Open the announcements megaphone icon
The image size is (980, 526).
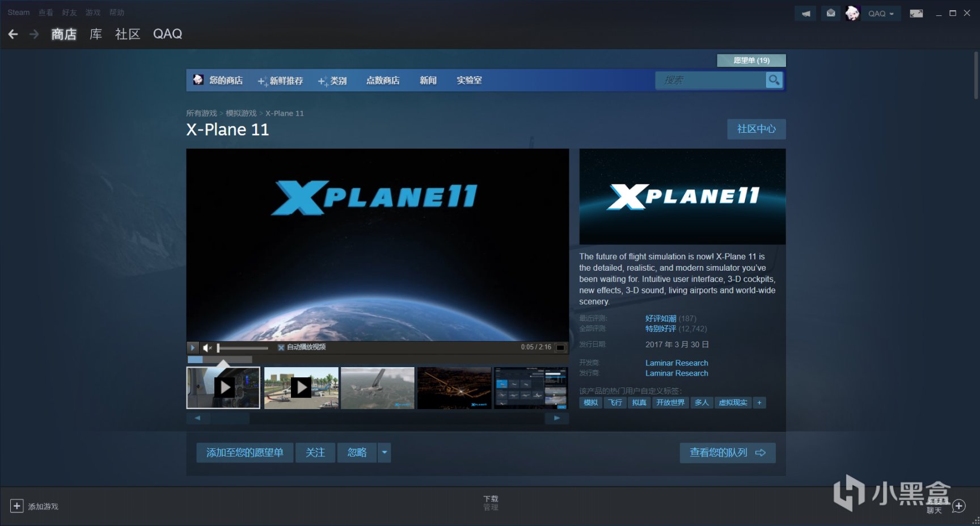805,13
